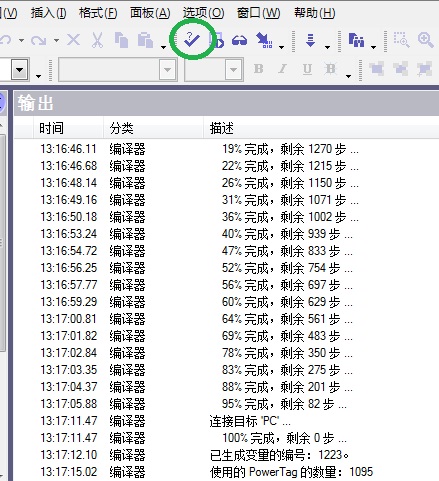This screenshot has width=439, height=481.
Task: Select output row at 13:16:50.18
Action: pos(227,217)
